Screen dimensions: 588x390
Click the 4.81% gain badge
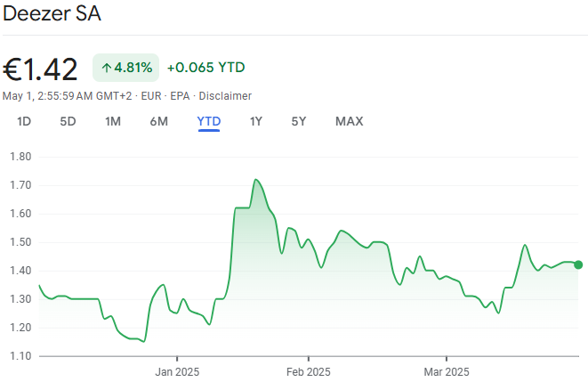tap(126, 68)
